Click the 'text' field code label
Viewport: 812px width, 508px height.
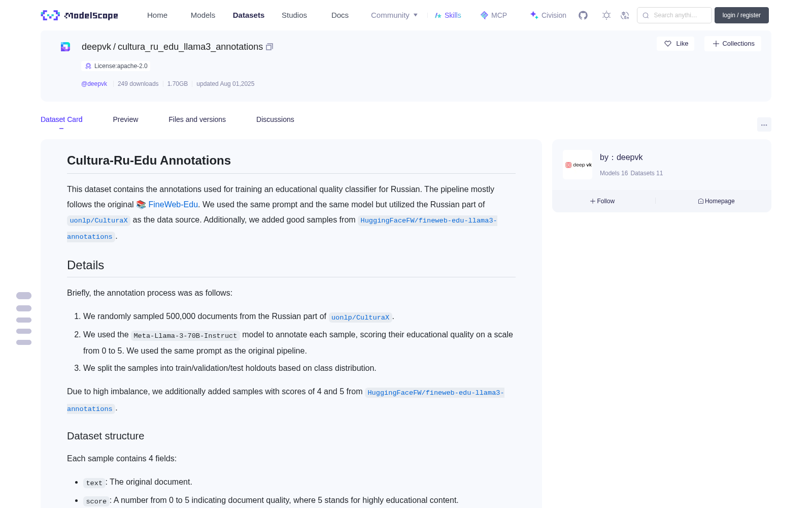[94, 483]
